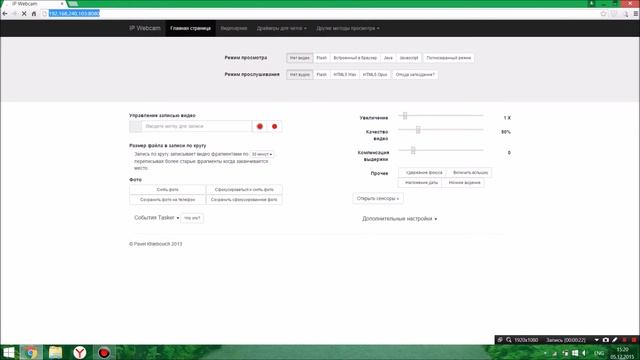Open 'Драйверы для чатов' dropdown menu

pyautogui.click(x=282, y=29)
